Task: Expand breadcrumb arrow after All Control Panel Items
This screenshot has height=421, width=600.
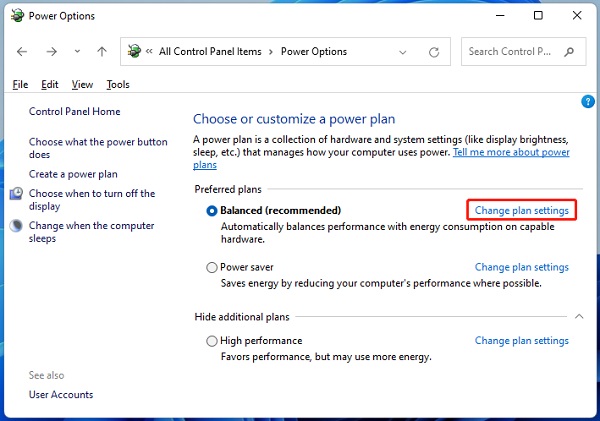Action: 271,52
